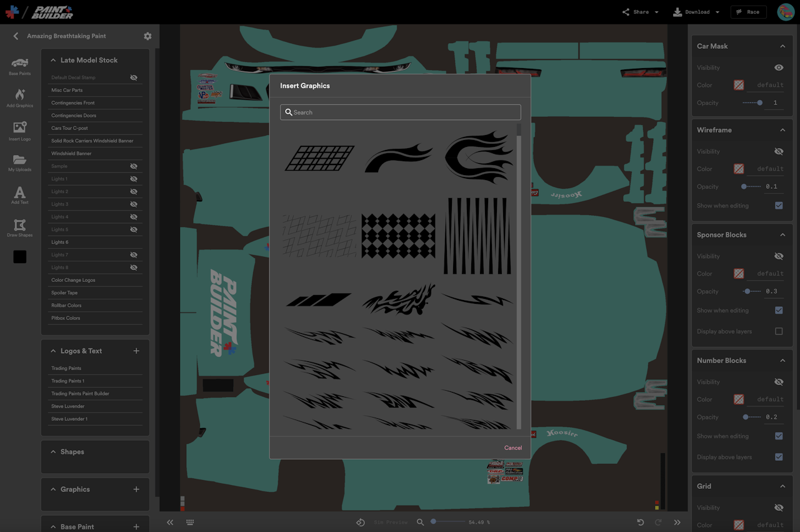Select the Trading Paints Paint Builder layer
800x532 pixels.
[x=80, y=394]
